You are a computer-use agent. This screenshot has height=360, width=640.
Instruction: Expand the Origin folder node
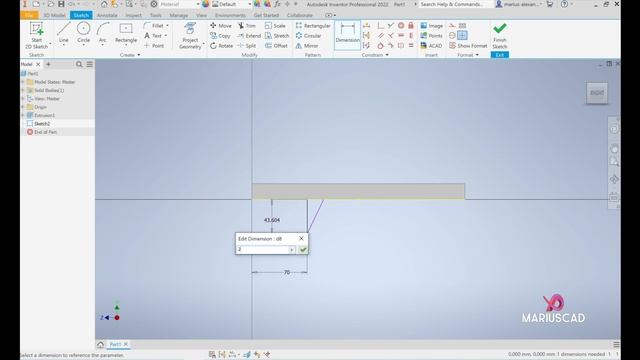[23, 107]
